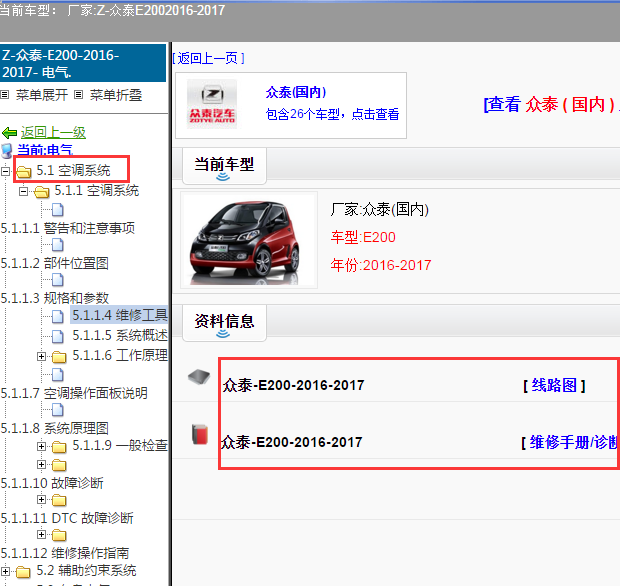The width and height of the screenshot is (620, 586).
Task: Click the 5.1 空调系统 folder icon
Action: [x=24, y=172]
